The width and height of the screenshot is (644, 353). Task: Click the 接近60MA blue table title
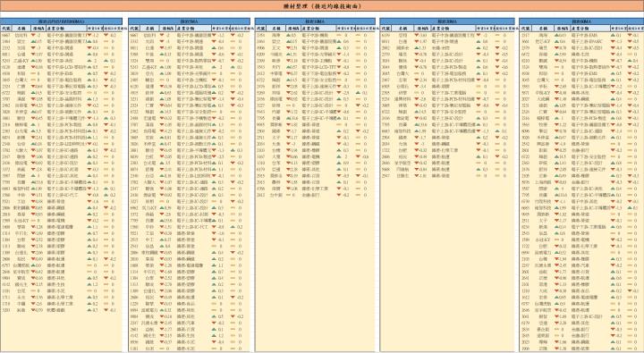[x=581, y=21]
